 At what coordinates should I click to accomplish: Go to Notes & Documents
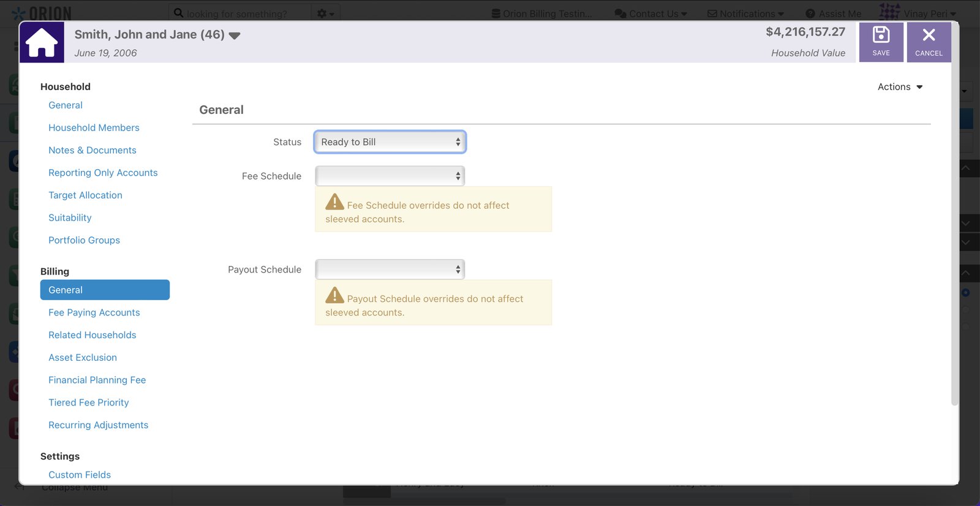[92, 150]
